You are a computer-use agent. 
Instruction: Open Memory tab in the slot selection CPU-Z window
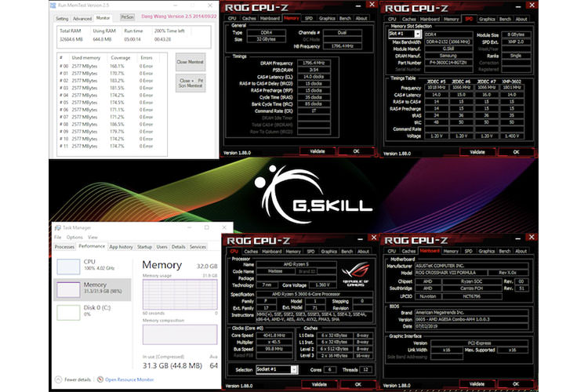[x=451, y=19]
